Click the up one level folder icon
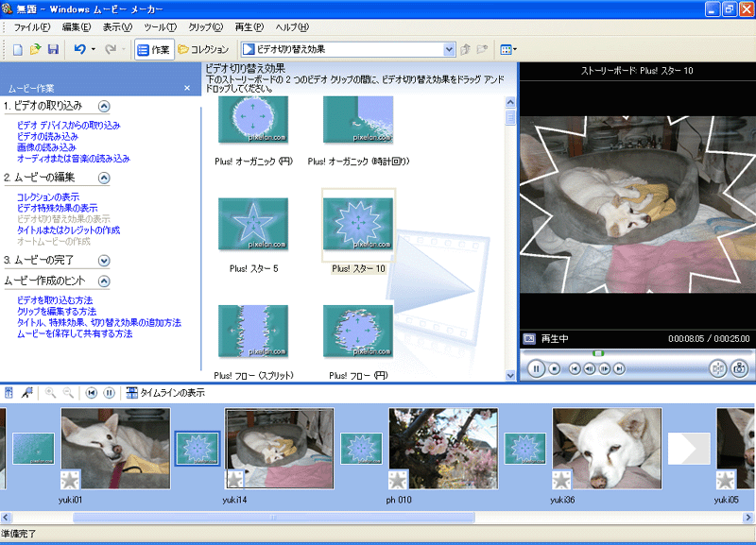 (x=465, y=49)
